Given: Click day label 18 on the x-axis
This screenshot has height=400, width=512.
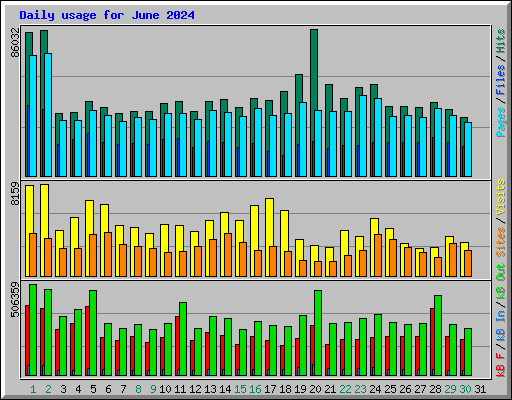Looking at the screenshot, I should click(285, 389).
